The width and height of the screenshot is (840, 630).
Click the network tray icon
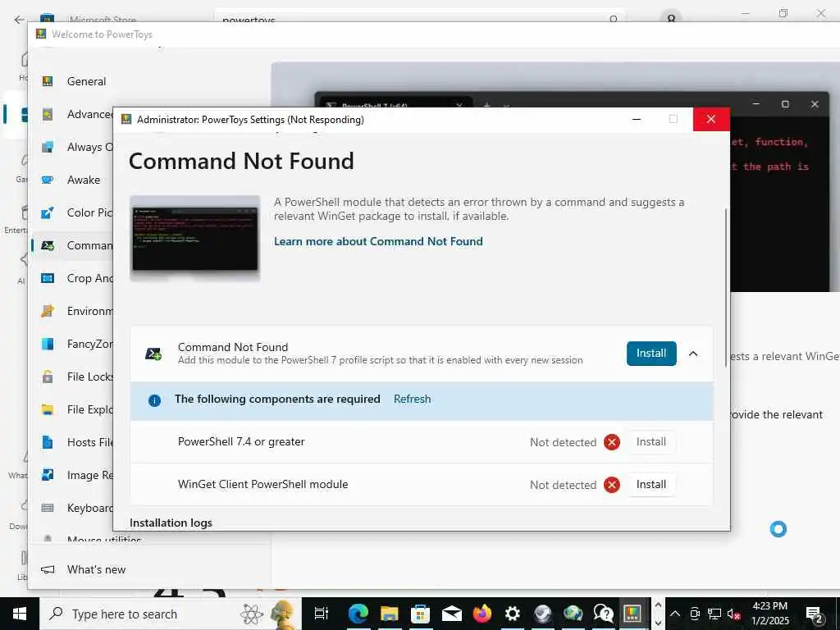(x=714, y=614)
